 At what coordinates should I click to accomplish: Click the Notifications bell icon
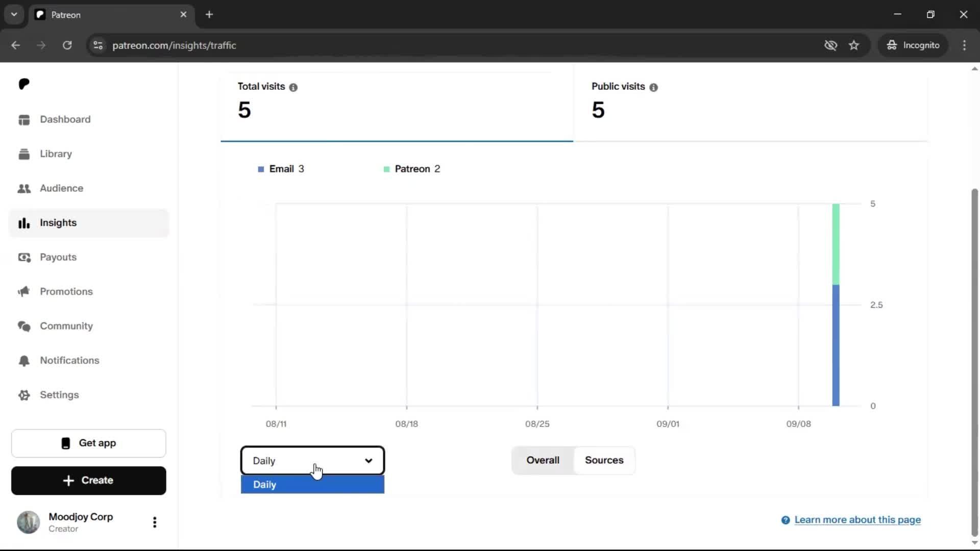point(24,361)
